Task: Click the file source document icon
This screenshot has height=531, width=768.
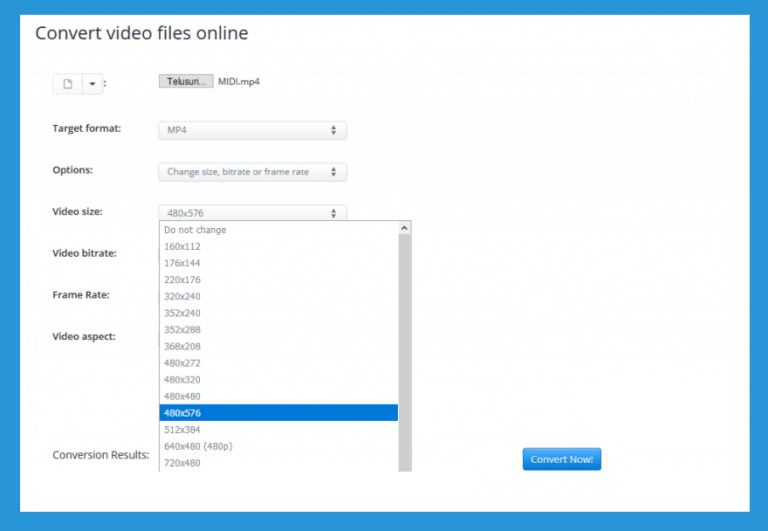Action: (68, 84)
